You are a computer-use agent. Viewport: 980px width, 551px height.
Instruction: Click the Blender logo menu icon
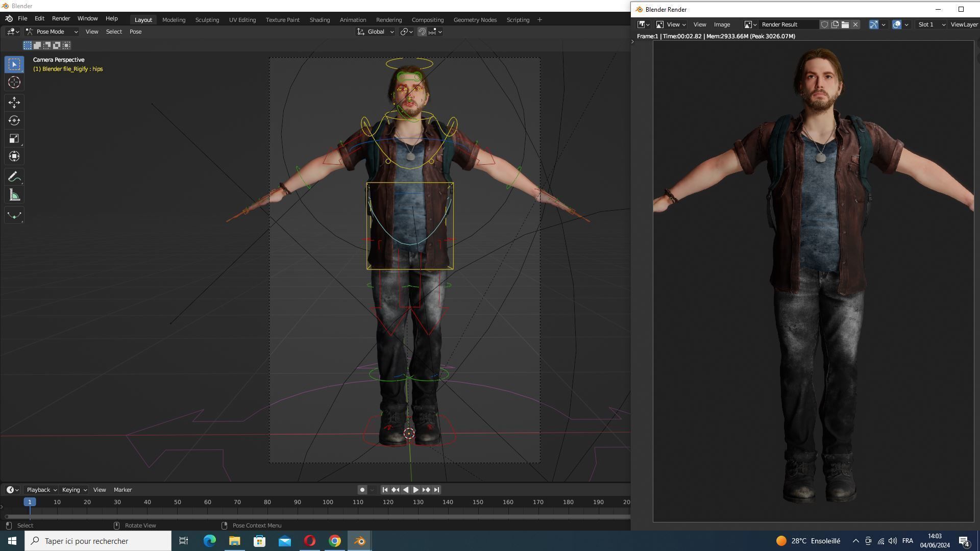(x=9, y=18)
